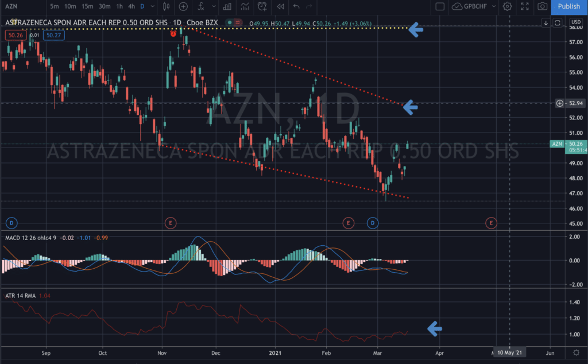Toggle the green market status dot indicator
The width and height of the screenshot is (588, 364).
tap(230, 22)
